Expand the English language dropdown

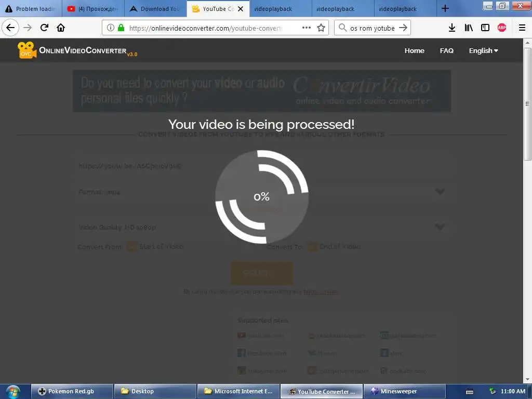[484, 50]
